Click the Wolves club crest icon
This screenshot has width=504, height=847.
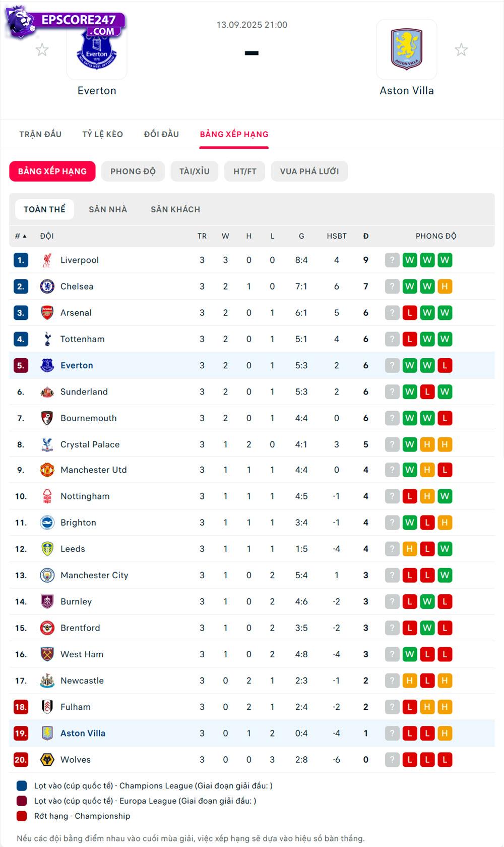click(x=47, y=760)
